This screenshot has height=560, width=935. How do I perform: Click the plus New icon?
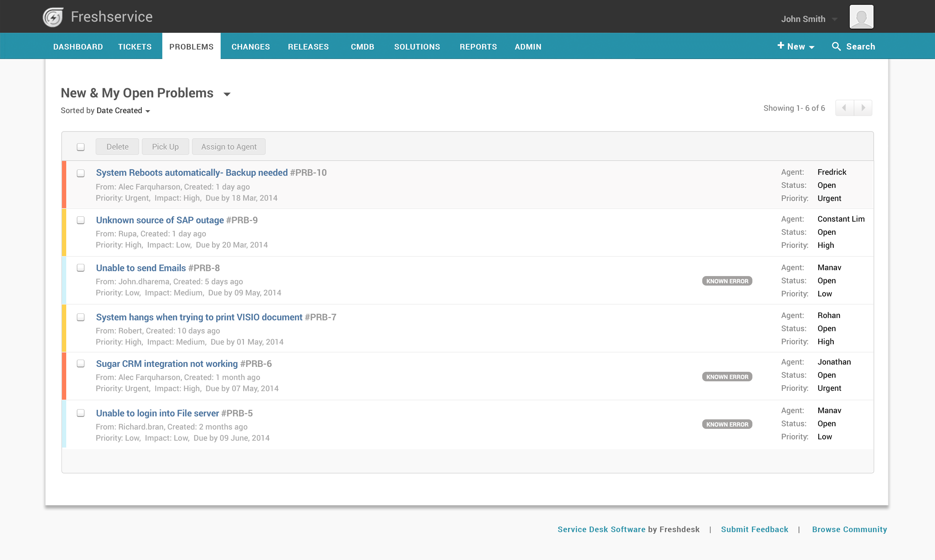click(x=781, y=46)
